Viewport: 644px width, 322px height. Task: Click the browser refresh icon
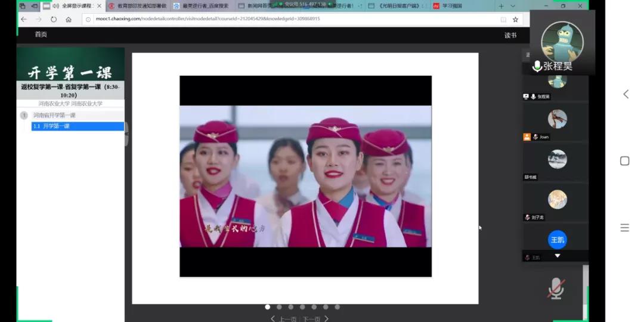pyautogui.click(x=54, y=19)
